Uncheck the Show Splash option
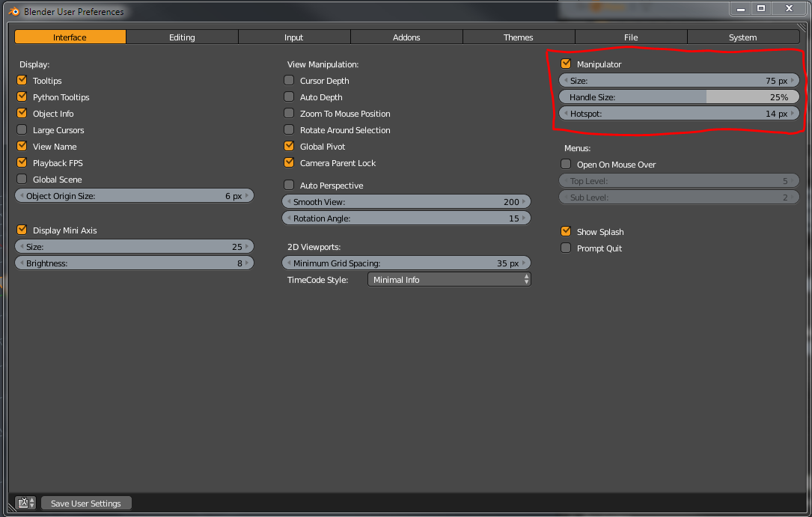The width and height of the screenshot is (812, 517). point(566,232)
